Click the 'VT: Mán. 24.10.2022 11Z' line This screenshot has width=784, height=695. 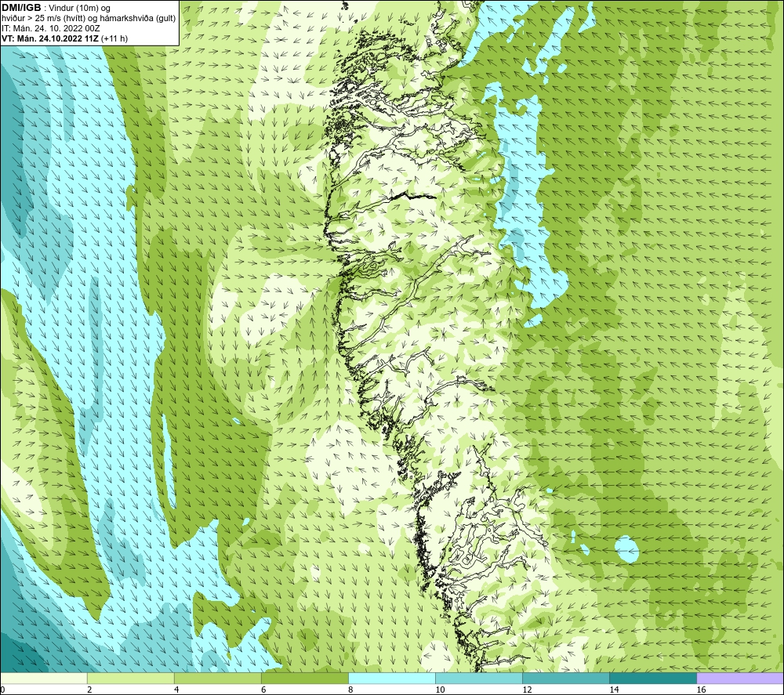[50, 38]
